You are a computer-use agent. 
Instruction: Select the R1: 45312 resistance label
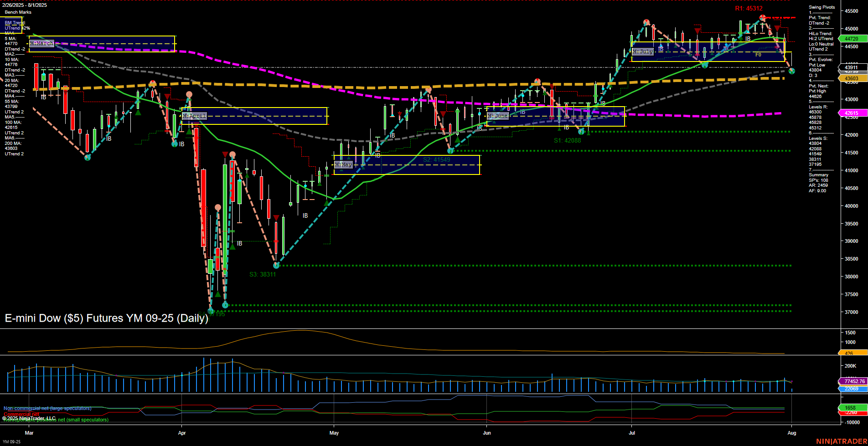[749, 9]
